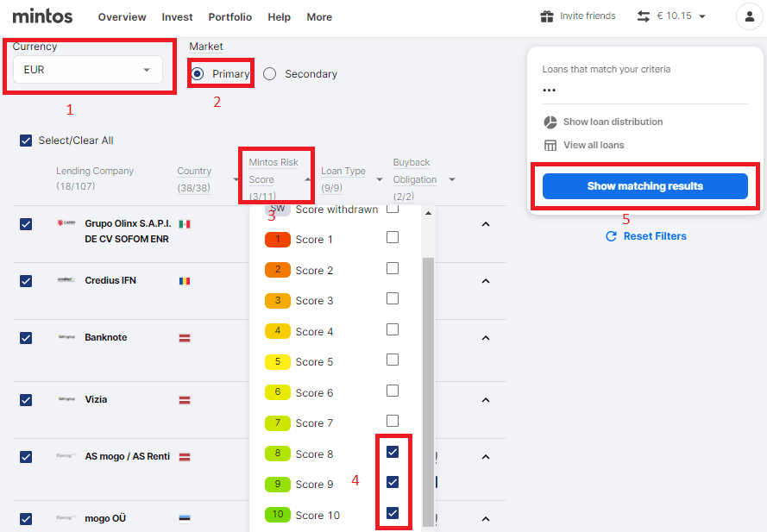Click the Mintos logo

pyautogui.click(x=42, y=16)
